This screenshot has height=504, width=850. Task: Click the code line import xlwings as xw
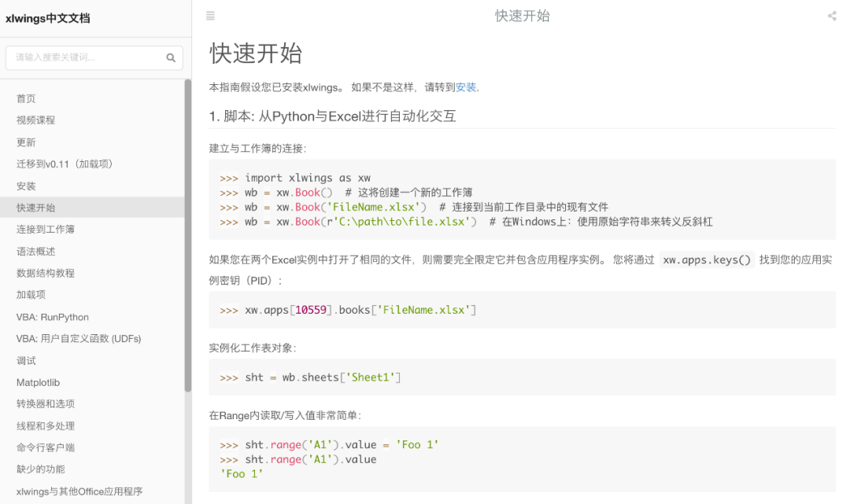coord(295,178)
